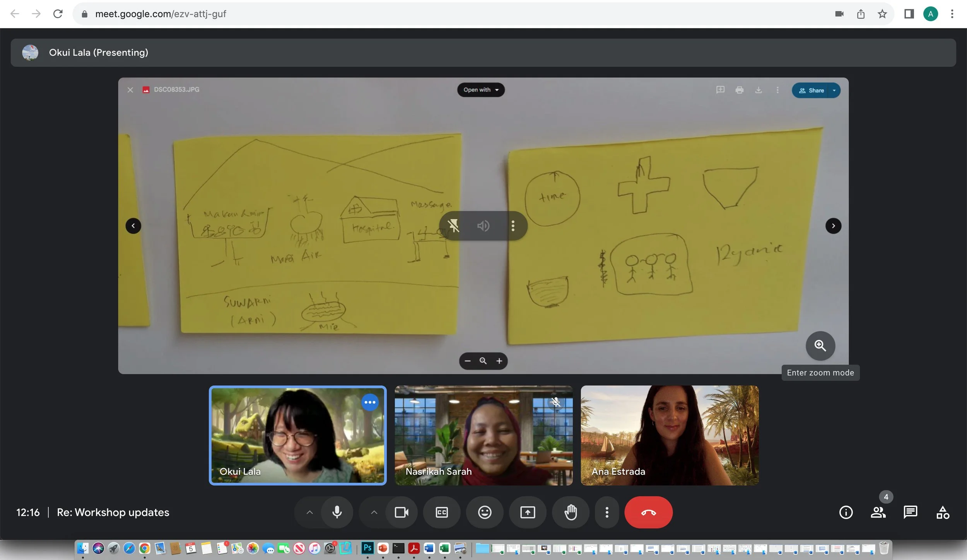Open the three-dot more options menu
967x560 pixels.
(607, 512)
